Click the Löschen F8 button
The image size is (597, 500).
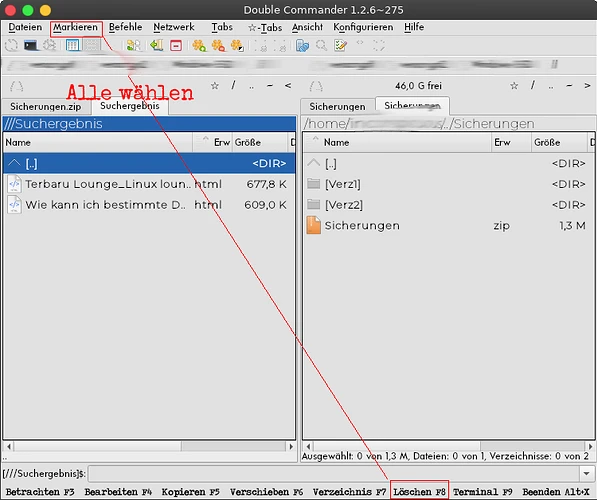419,492
